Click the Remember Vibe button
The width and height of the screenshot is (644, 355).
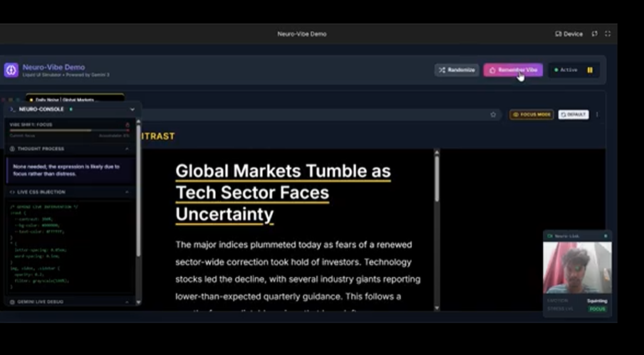tap(513, 70)
